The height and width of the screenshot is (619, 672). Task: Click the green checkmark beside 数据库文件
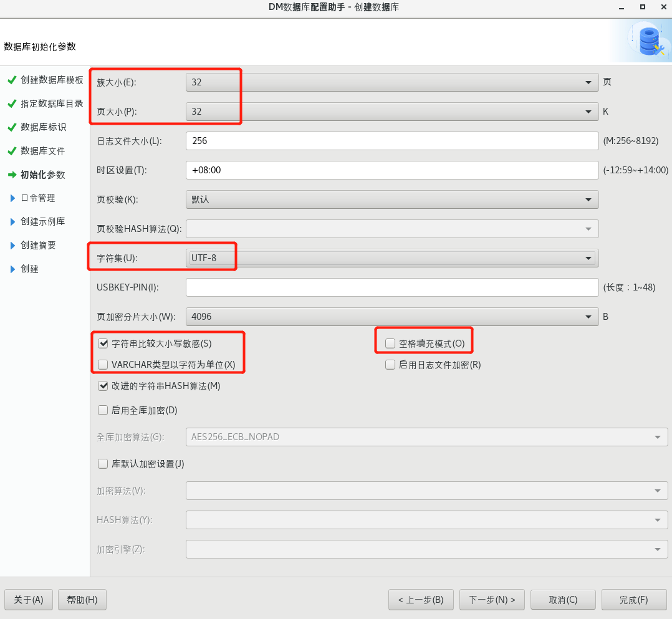point(11,151)
